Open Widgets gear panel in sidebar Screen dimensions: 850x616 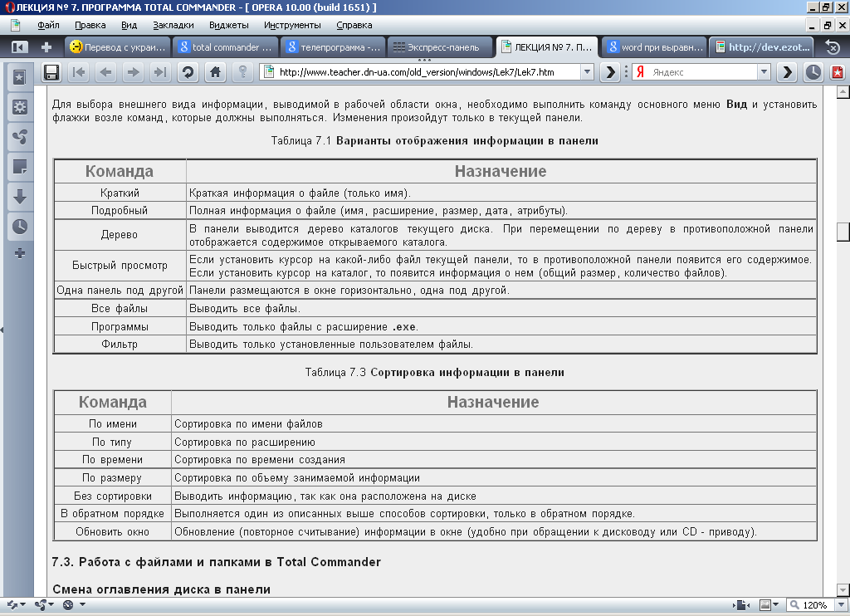point(20,107)
